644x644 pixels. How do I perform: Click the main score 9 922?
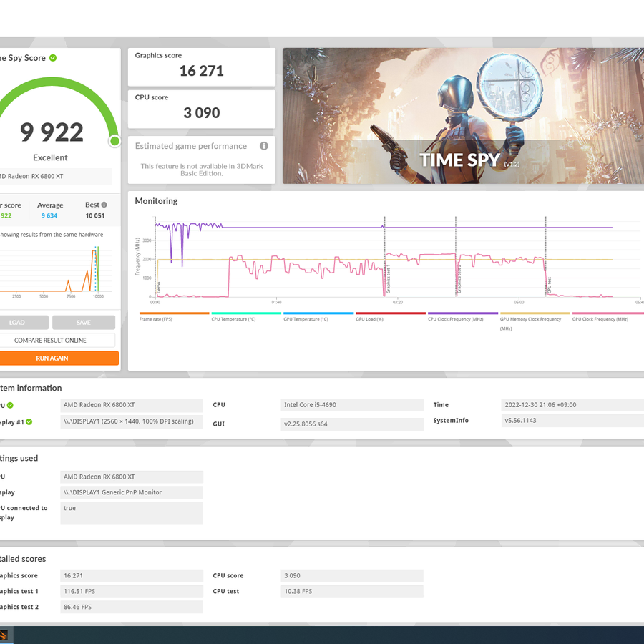[x=52, y=132]
